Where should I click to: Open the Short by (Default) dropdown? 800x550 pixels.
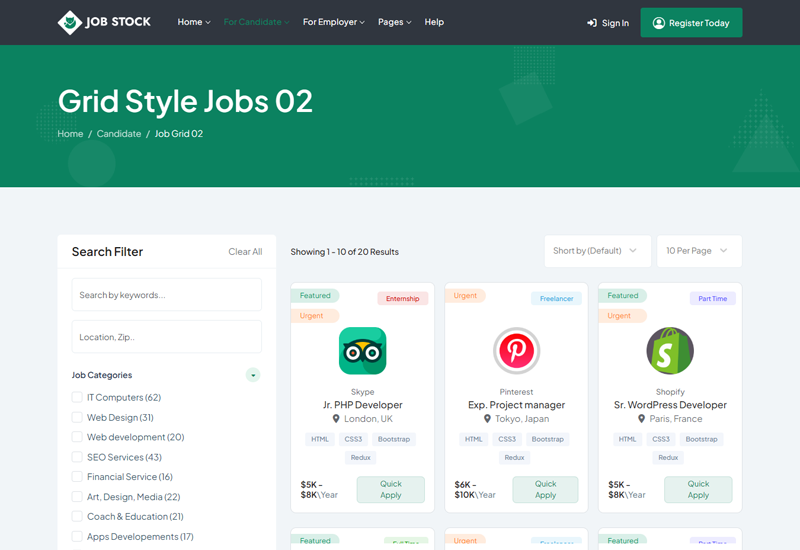coord(597,251)
